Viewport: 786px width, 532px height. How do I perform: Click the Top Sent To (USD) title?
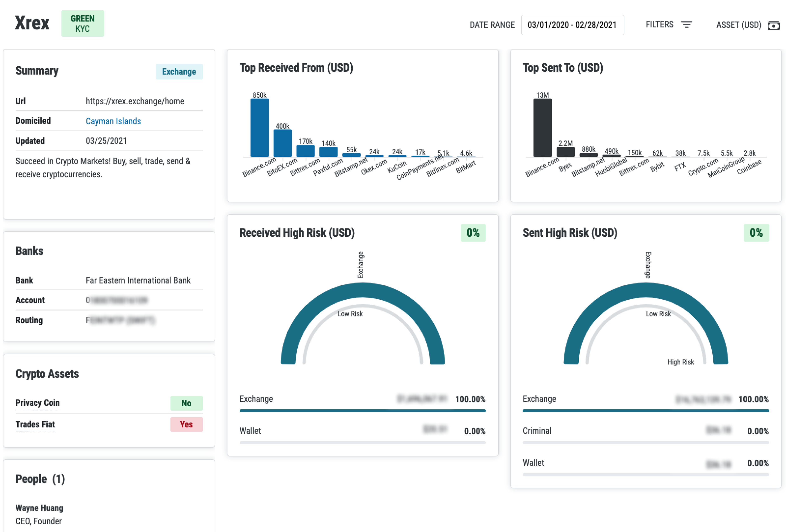click(563, 68)
